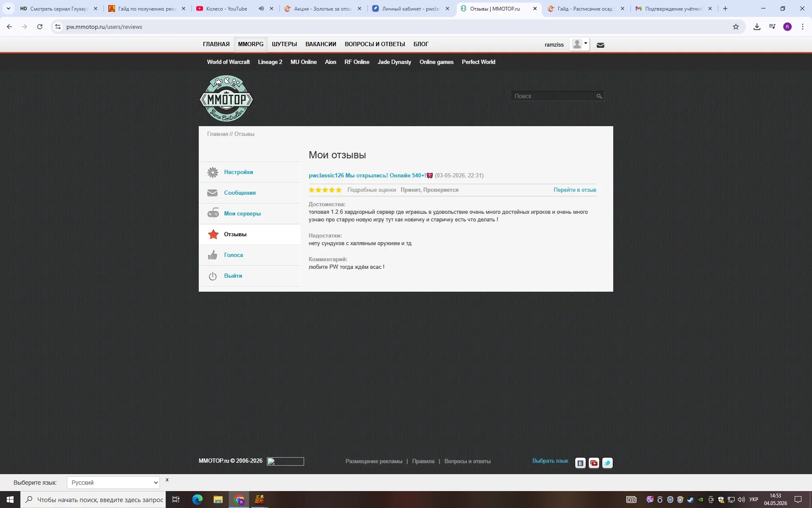Viewport: 812px width, 508px height.
Task: Click the media control icon in toolbar
Action: point(772,27)
